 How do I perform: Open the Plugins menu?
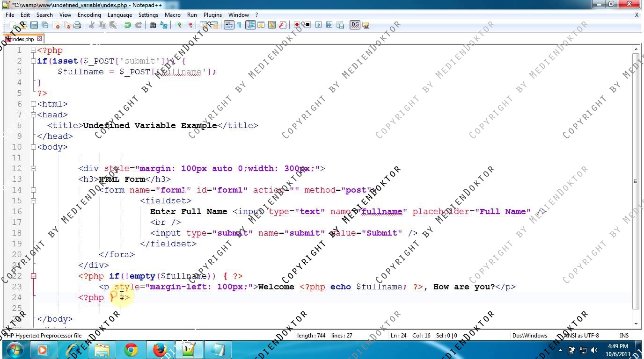212,15
